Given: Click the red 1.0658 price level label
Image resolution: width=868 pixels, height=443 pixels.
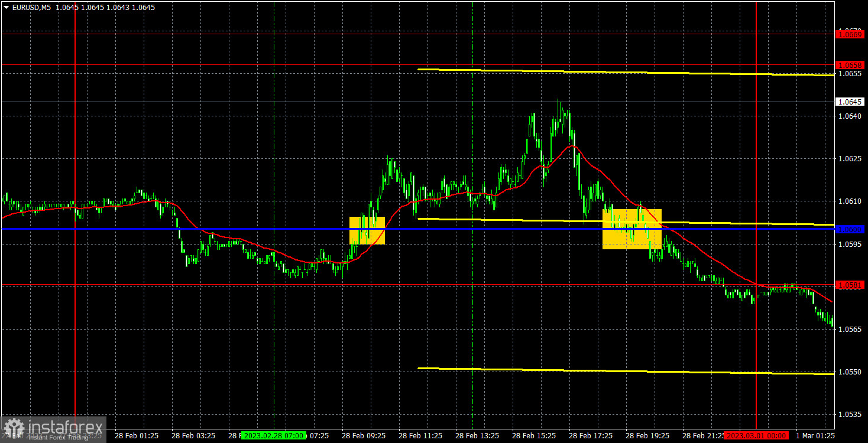Looking at the screenshot, I should [850, 64].
